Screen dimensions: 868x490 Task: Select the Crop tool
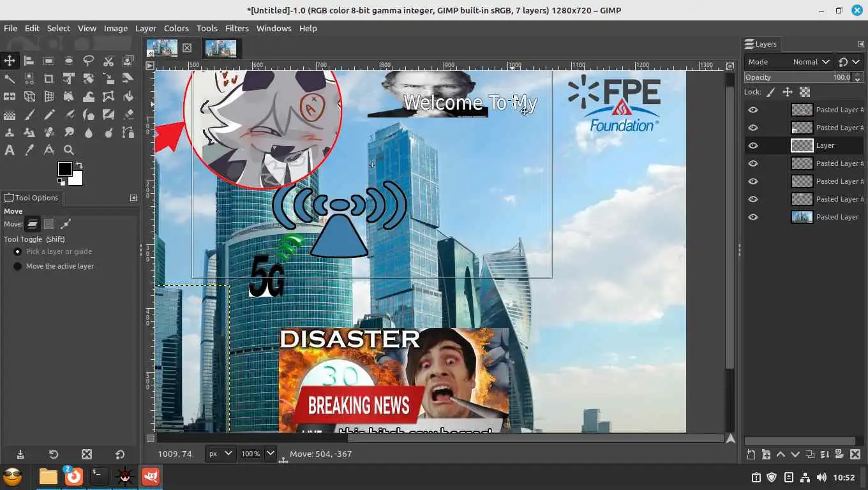(x=49, y=79)
